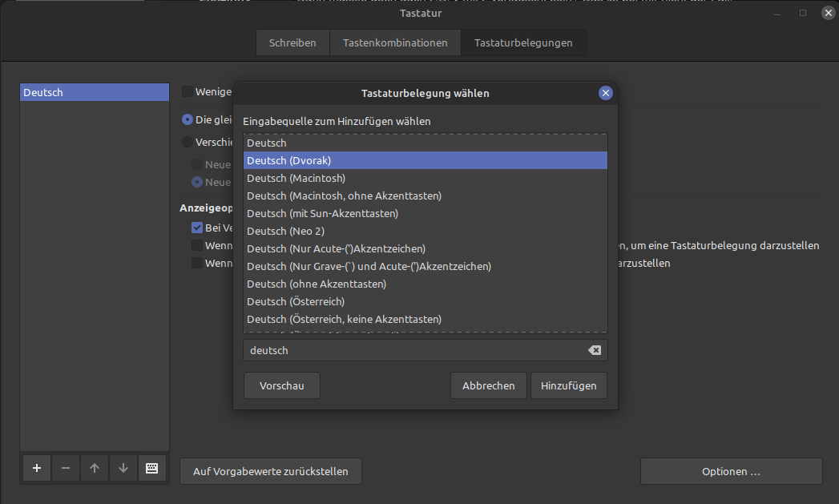The width and height of the screenshot is (839, 504).
Task: Click the Vorschau button
Action: click(282, 385)
